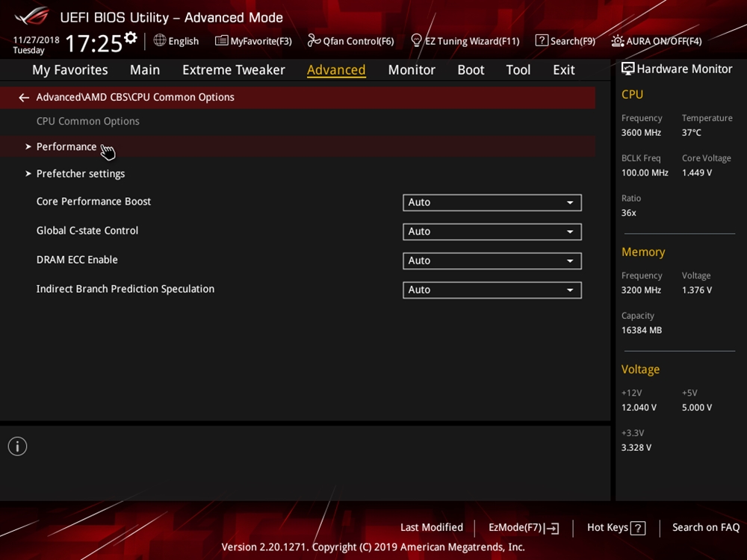Click the AURA light icon
Screen dimensions: 747x560
click(618, 41)
